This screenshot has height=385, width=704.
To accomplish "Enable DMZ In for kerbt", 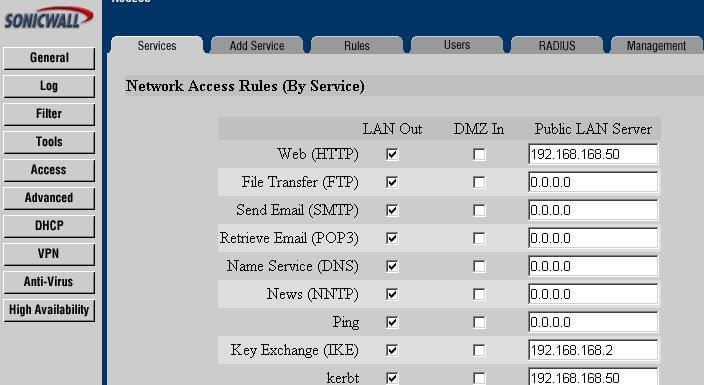I will pos(479,378).
